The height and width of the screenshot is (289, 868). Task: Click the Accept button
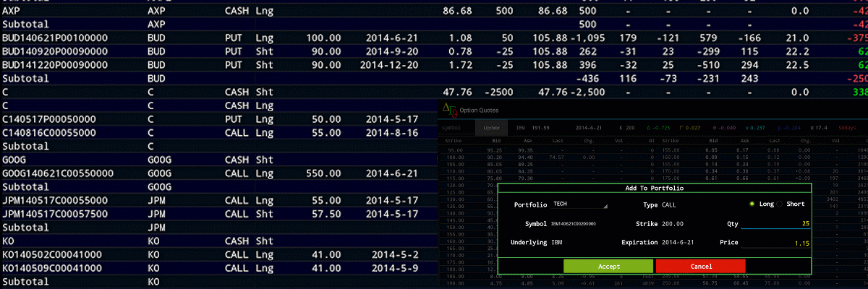click(608, 267)
